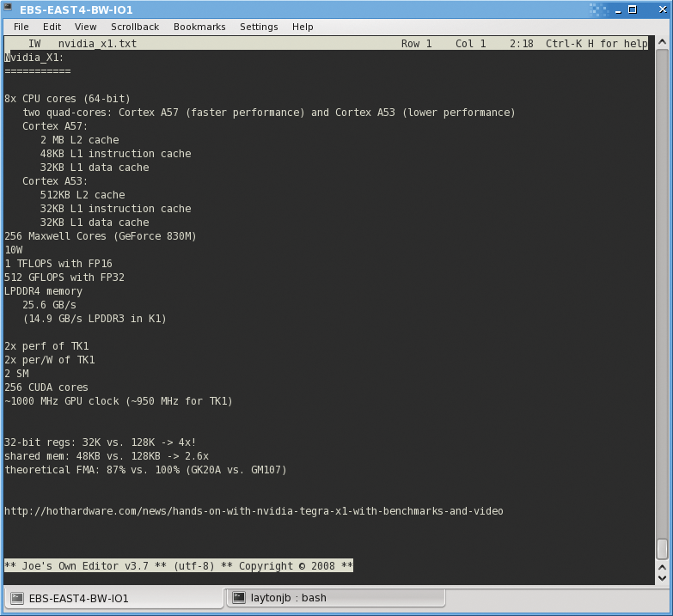
Task: Switch to the EBS-EAST4-BW-IO1 tab
Action: pyautogui.click(x=113, y=598)
